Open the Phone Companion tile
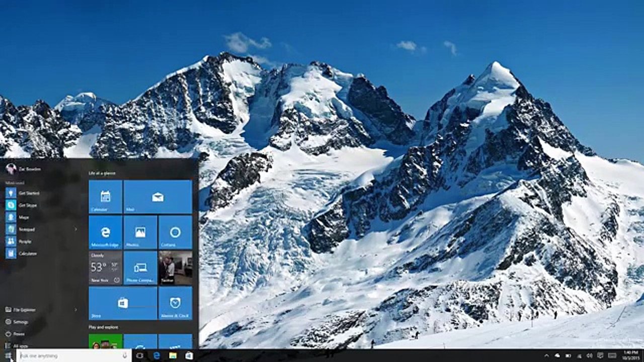The width and height of the screenshot is (644, 362). [x=140, y=268]
